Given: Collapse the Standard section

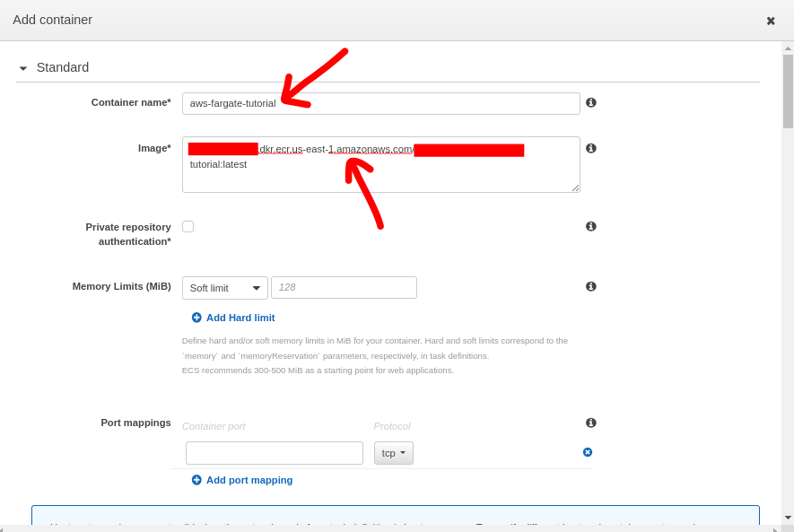Looking at the screenshot, I should coord(22,67).
